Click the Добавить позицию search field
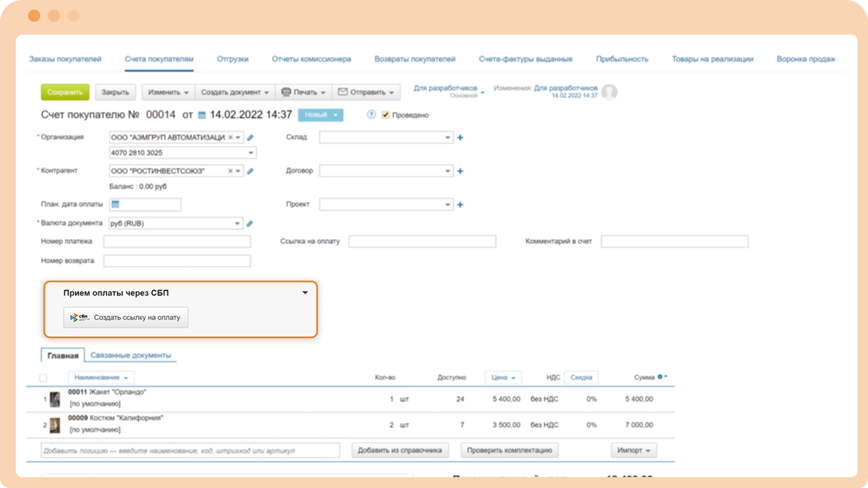The height and width of the screenshot is (488, 868). [x=190, y=450]
